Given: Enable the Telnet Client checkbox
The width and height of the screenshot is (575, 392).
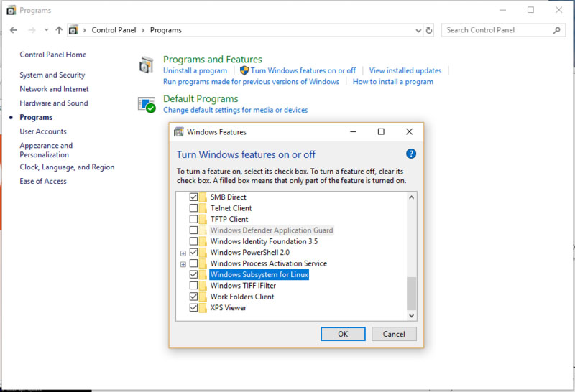Looking at the screenshot, I should point(193,208).
